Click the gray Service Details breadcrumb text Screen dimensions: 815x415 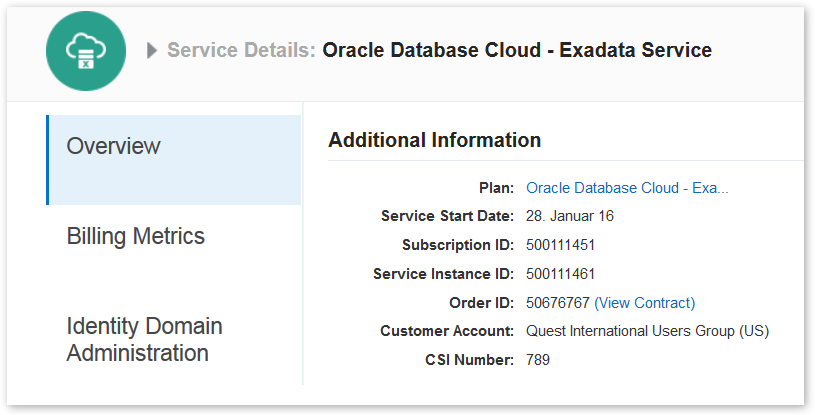(x=241, y=50)
